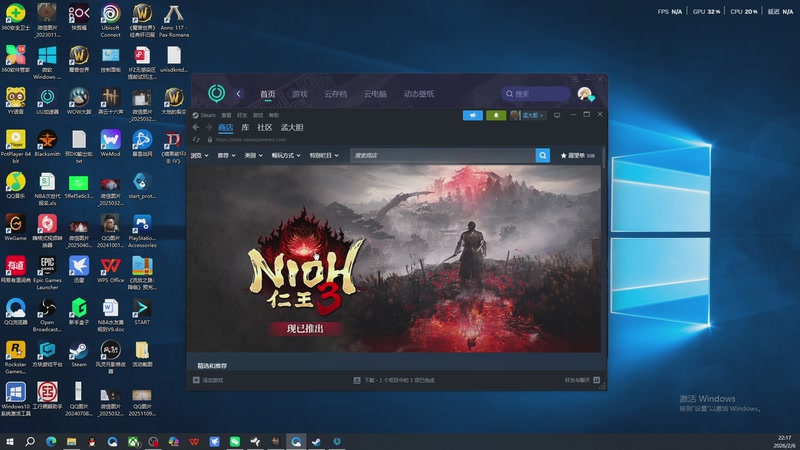Expand the 推荐 dropdown in Steam store
The width and height of the screenshot is (800, 450).
pyautogui.click(x=227, y=155)
